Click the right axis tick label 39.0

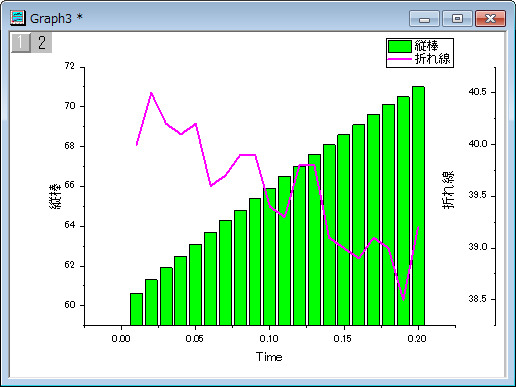point(478,247)
